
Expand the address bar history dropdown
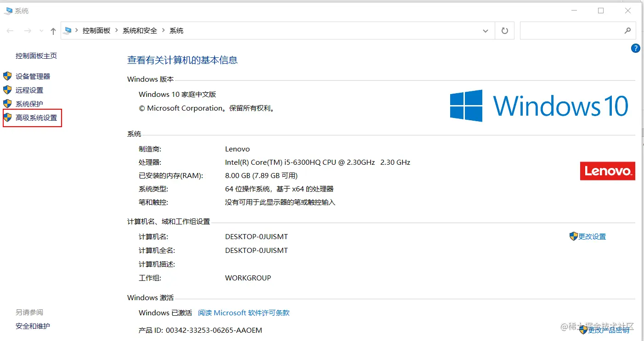(x=486, y=31)
